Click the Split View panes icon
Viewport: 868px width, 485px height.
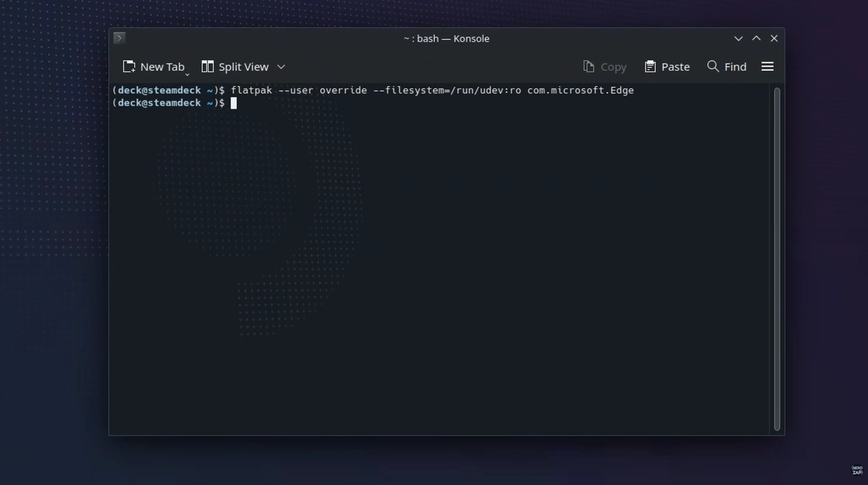(207, 66)
